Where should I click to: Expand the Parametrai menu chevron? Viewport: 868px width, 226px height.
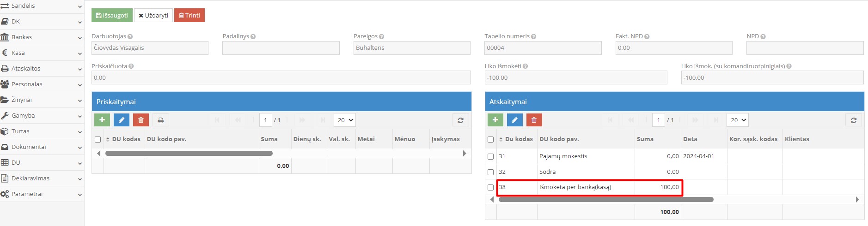(x=79, y=195)
